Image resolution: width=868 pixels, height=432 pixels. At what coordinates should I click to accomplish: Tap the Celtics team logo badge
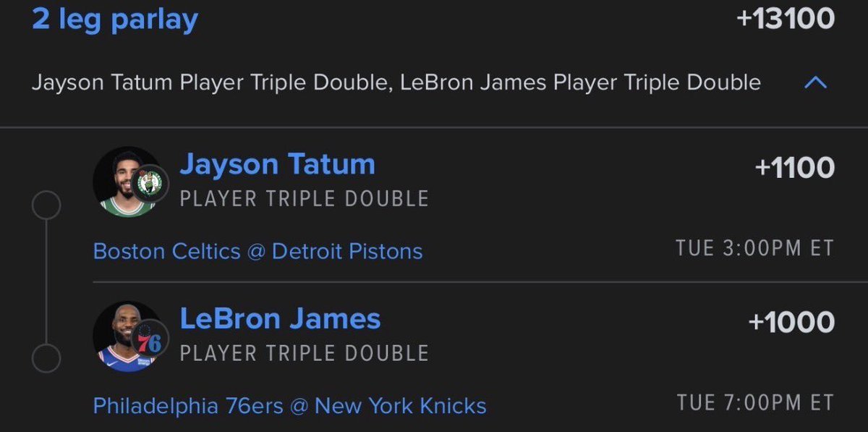[x=150, y=184]
